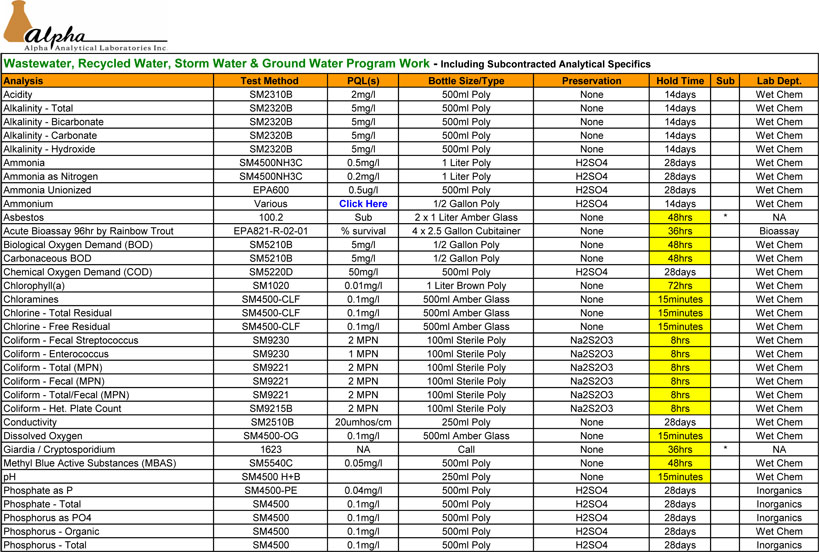Select the 'SM2510B' test method cell
Screen dimensions: 820x553
pos(270,422)
